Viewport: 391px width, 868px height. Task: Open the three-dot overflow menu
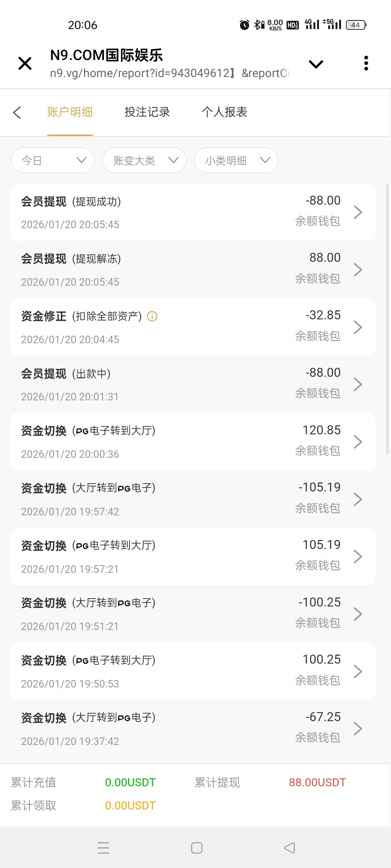[366, 63]
